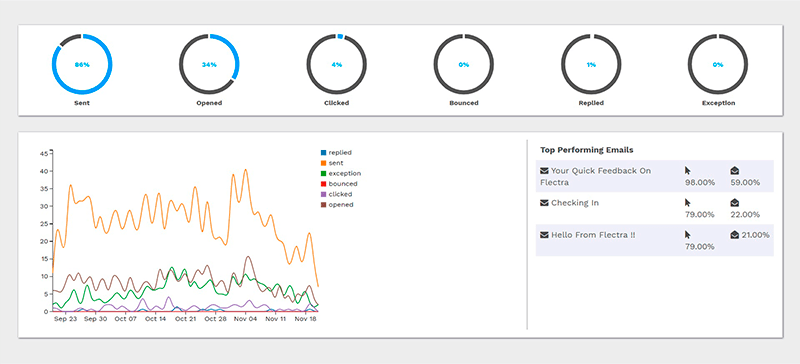Click the 59.00% open rate value

[745, 182]
